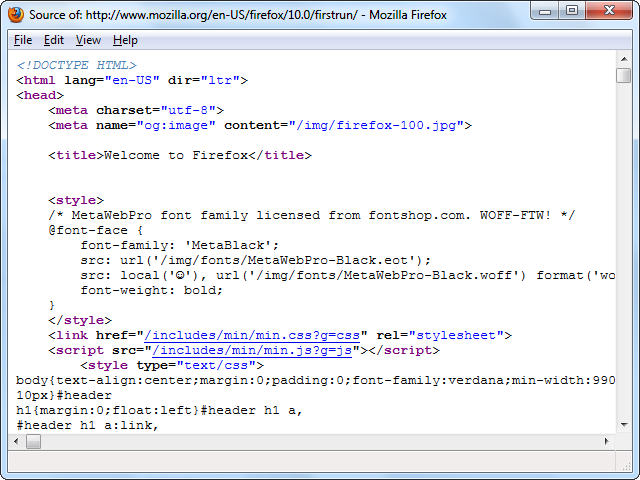Open the View menu
The height and width of the screenshot is (480, 640).
[88, 40]
